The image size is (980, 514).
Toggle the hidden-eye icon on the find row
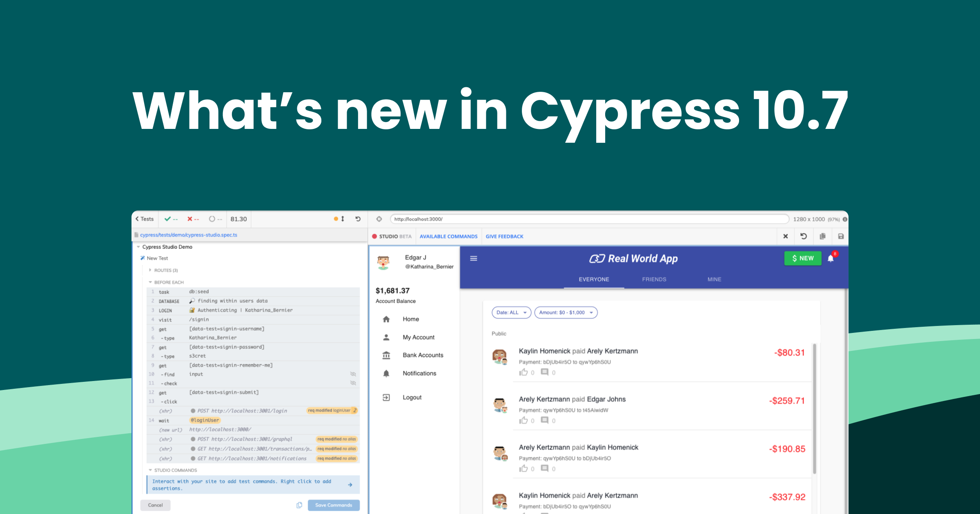pos(353,374)
